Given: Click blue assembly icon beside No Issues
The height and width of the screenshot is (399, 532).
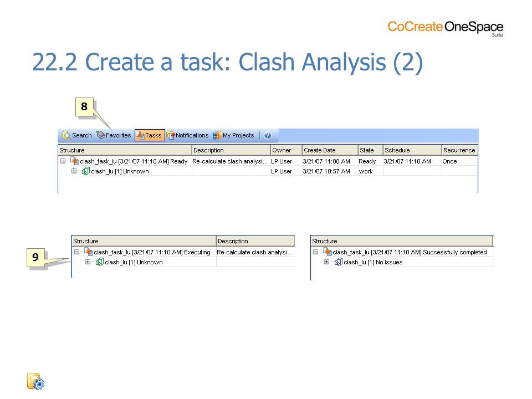Looking at the screenshot, I should (x=339, y=262).
